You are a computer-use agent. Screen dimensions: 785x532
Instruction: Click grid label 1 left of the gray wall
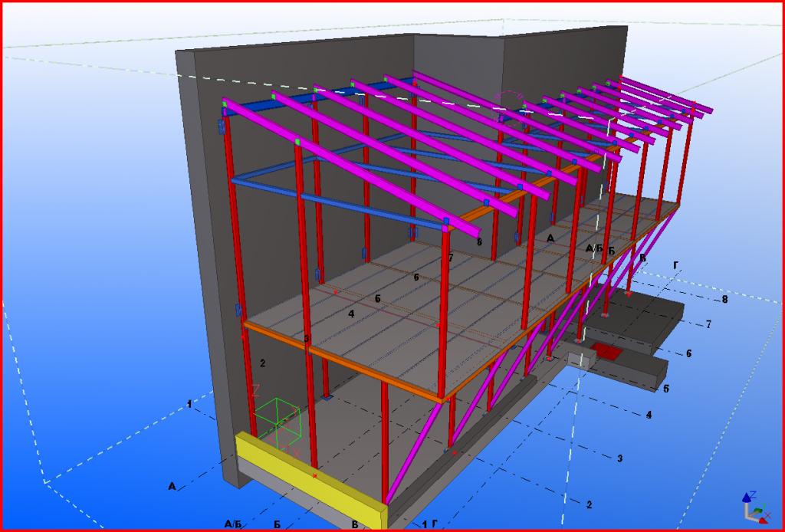coord(190,403)
